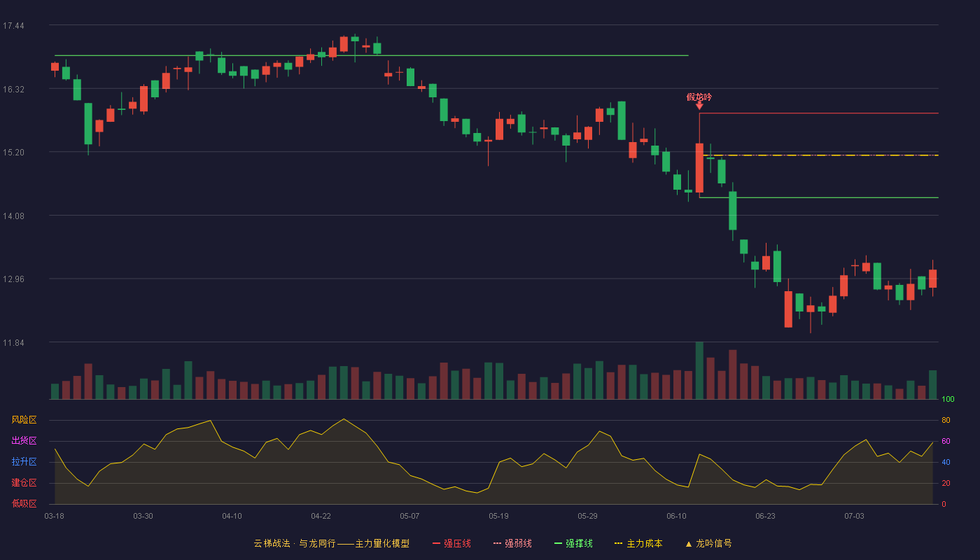The height and width of the screenshot is (560, 980).
Task: Toggle the 主力成本 legend label
Action: point(644,544)
